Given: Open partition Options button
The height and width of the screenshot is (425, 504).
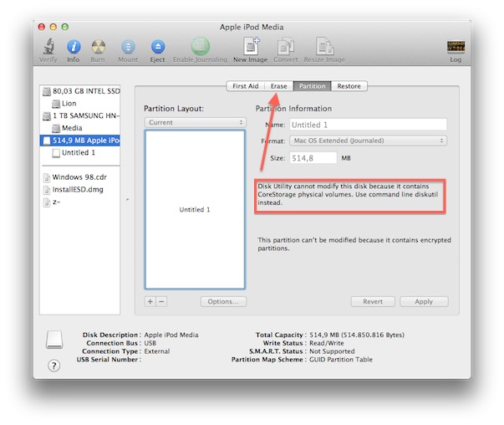Looking at the screenshot, I should (x=223, y=302).
